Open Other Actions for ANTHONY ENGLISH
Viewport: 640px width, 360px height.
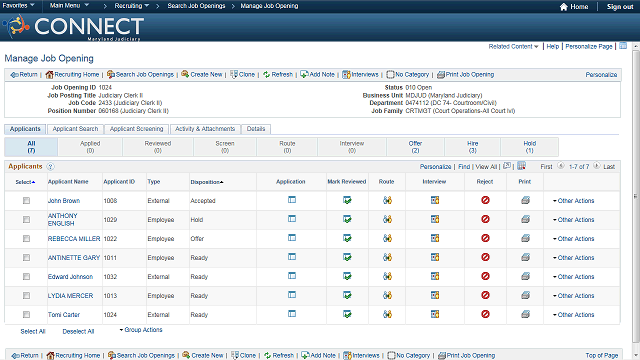coord(573,220)
